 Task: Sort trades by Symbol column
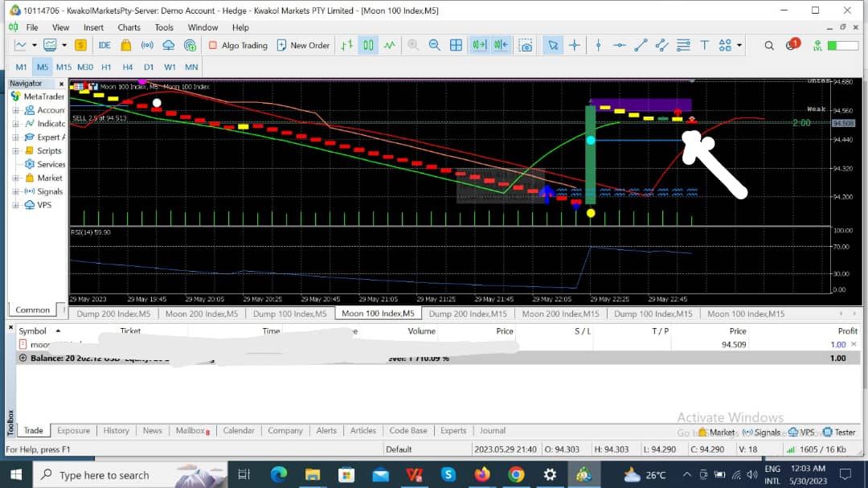(x=33, y=330)
